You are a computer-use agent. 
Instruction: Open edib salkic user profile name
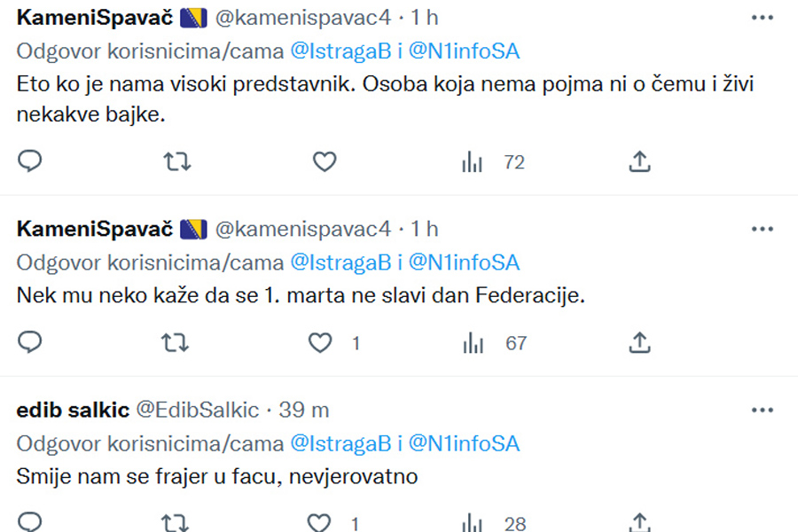(73, 410)
